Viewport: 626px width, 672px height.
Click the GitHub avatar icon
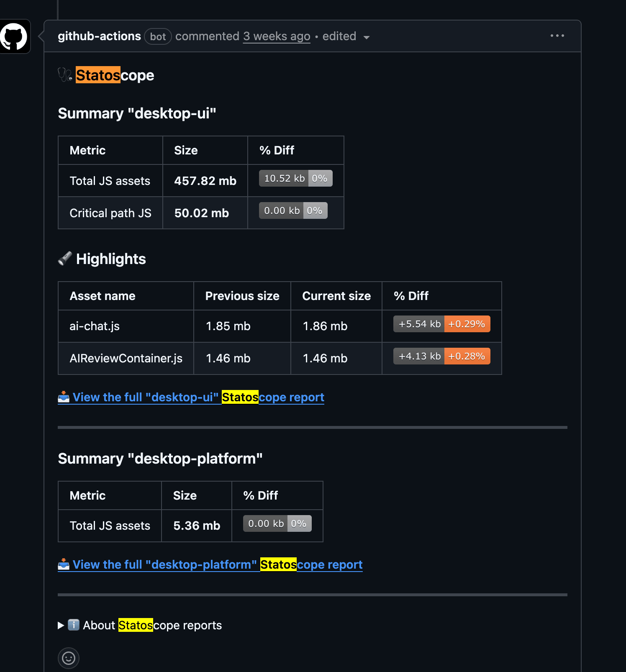coord(14,36)
